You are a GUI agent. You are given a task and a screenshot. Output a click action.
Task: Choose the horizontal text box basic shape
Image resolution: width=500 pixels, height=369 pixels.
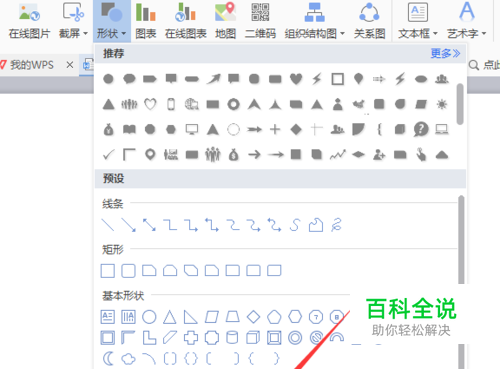(108, 317)
